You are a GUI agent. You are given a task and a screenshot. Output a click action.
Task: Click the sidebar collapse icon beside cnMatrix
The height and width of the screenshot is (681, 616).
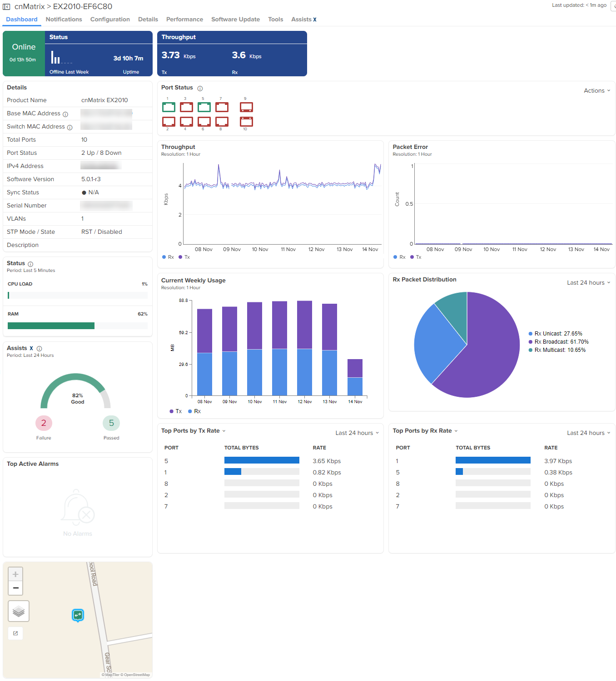click(6, 7)
